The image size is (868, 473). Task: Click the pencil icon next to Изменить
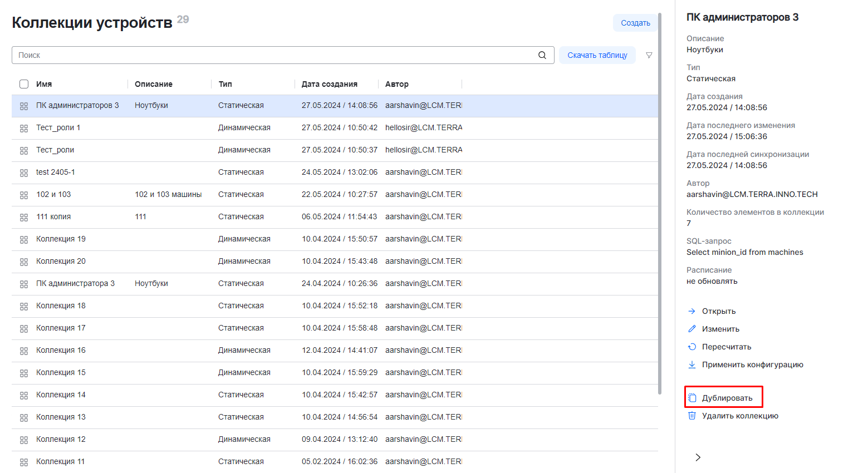tap(692, 329)
